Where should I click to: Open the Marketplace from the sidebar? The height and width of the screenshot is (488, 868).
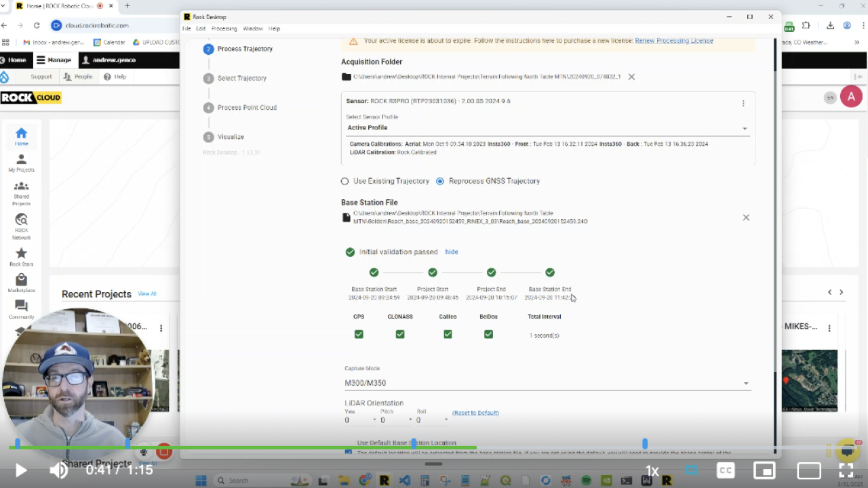point(21,283)
